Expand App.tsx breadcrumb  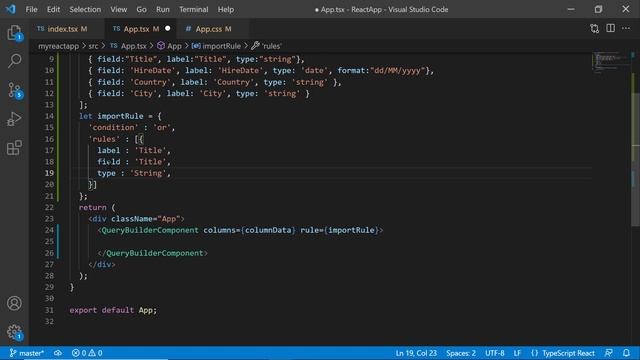click(128, 46)
